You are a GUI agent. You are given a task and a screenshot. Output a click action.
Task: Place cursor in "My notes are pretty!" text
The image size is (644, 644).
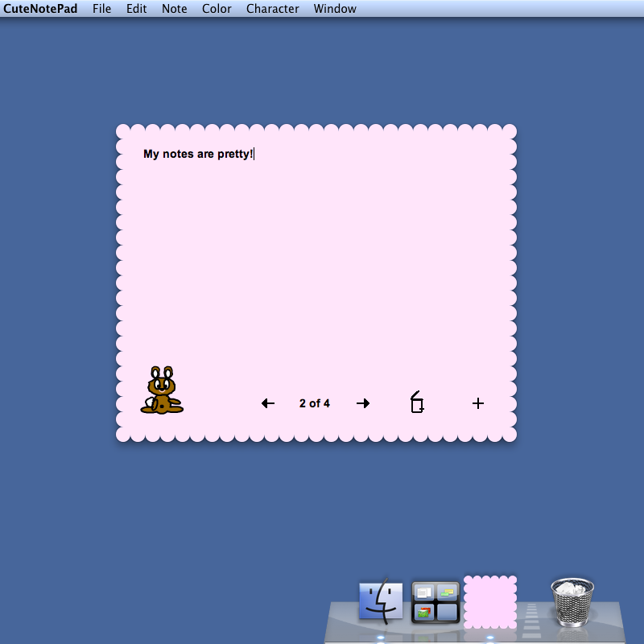(198, 154)
